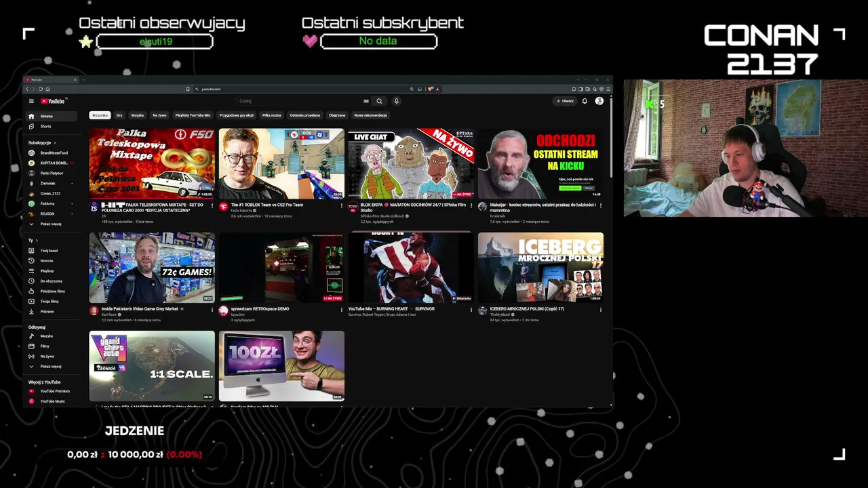Open the browser's hamburger menu
Screen dimensions: 868x488
click(608, 89)
